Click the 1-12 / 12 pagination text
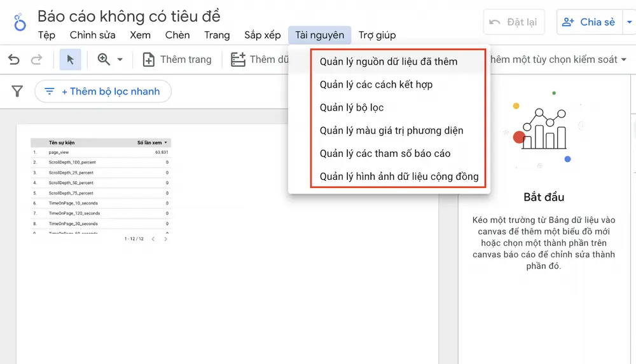The width and height of the screenshot is (636, 364). [134, 239]
